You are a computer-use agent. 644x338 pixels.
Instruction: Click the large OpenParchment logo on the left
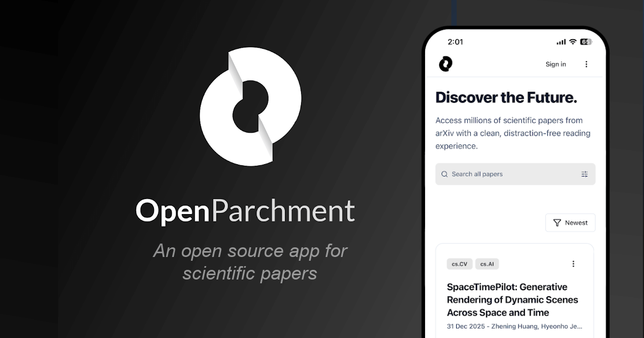250,107
